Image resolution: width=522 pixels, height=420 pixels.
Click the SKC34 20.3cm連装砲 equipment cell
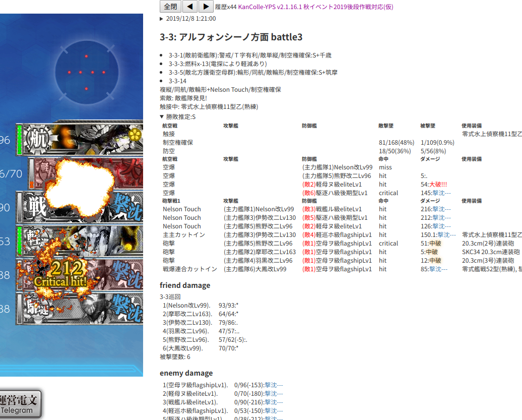pos(491,252)
